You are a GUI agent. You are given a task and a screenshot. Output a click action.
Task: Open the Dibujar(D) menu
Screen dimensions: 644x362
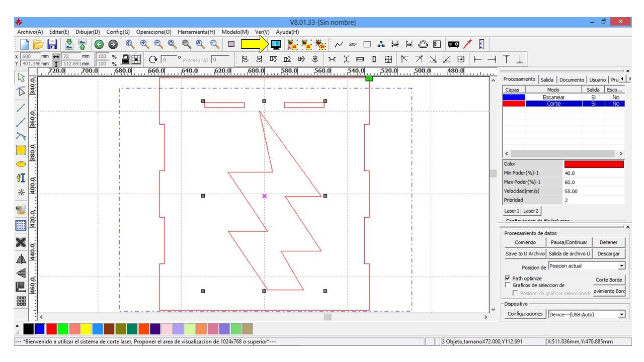pos(88,32)
